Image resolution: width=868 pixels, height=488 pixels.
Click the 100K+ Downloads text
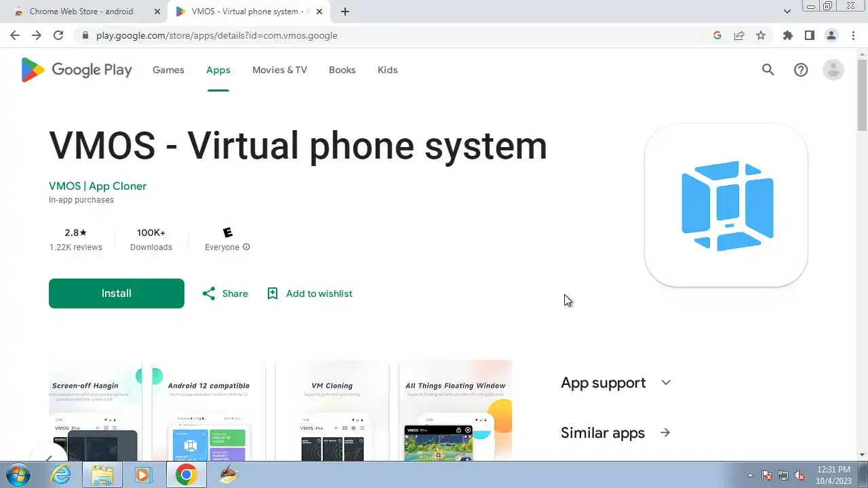coord(151,240)
